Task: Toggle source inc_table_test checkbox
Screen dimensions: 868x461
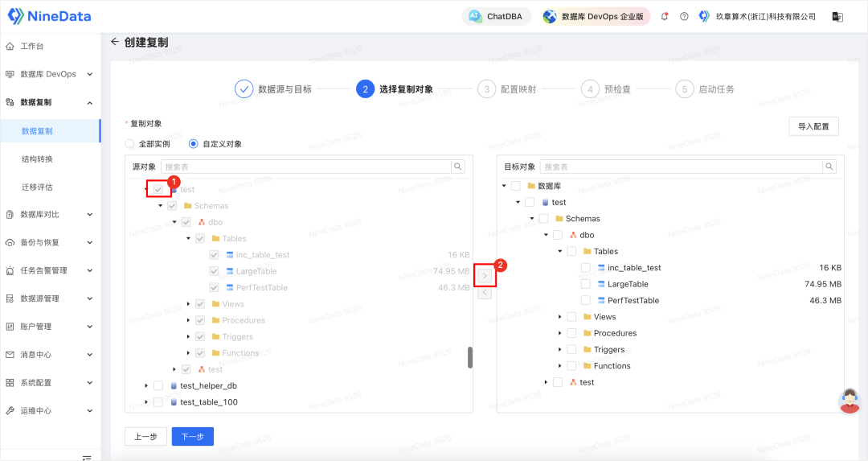Action: [215, 255]
